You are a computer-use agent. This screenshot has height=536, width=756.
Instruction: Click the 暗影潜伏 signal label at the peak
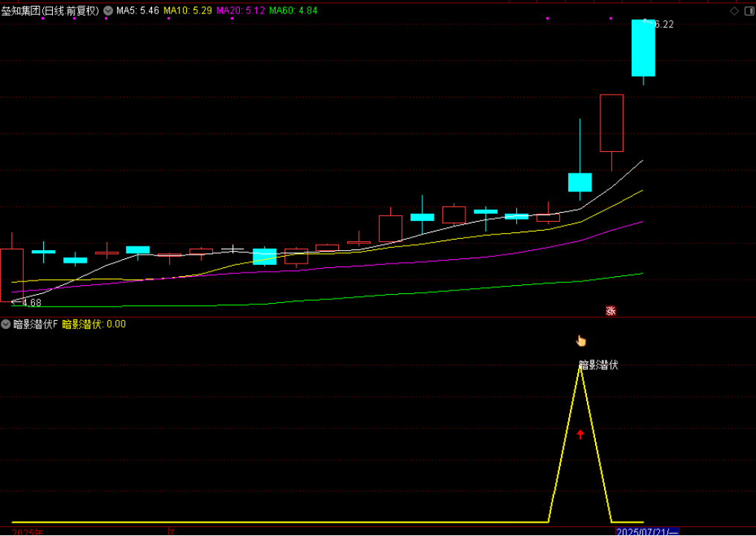598,365
